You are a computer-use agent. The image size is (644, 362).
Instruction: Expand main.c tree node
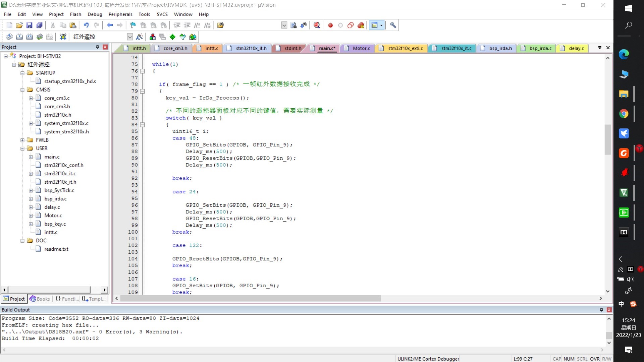pos(31,157)
